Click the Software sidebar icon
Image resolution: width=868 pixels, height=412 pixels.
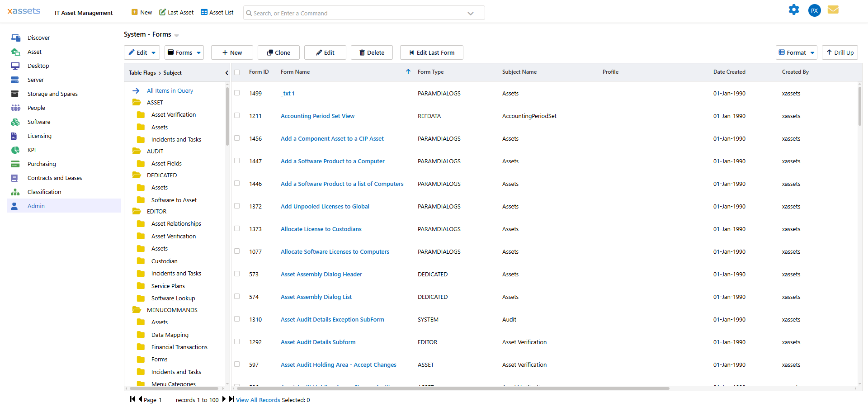click(x=15, y=122)
